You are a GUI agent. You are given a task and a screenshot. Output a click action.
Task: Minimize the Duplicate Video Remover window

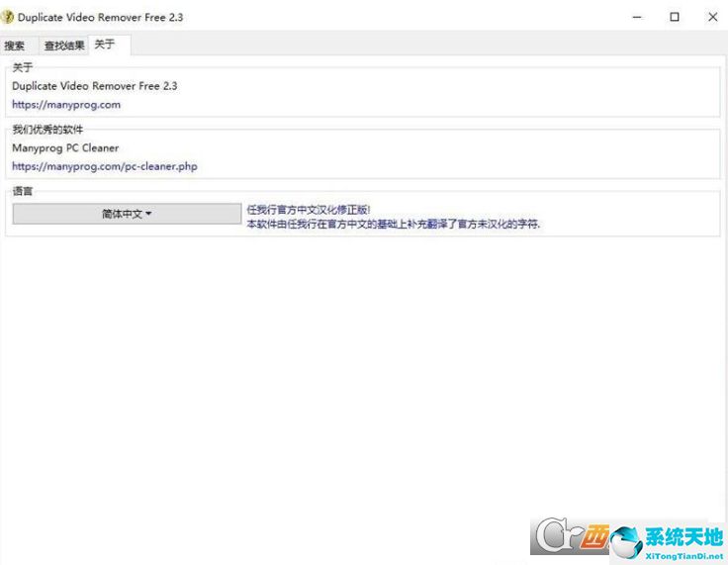[637, 17]
